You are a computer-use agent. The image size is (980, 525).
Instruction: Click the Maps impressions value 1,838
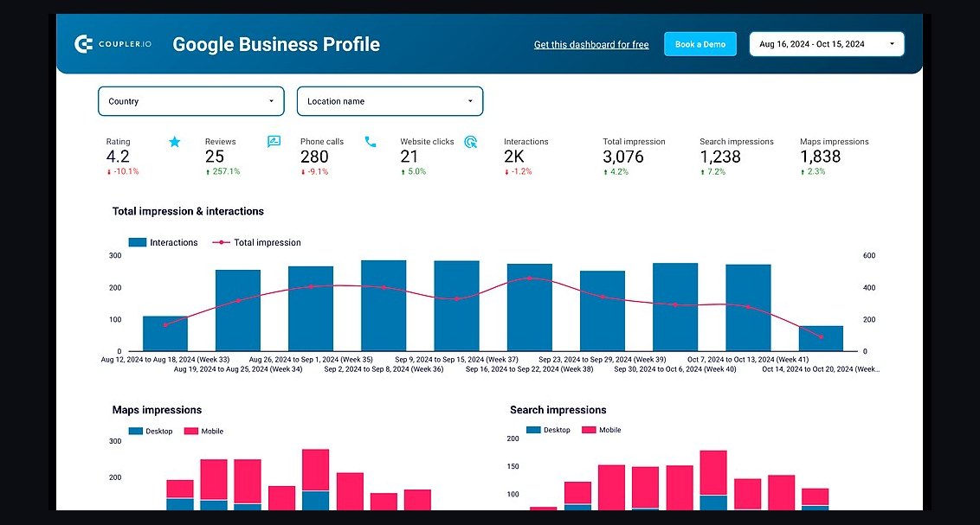click(x=821, y=157)
